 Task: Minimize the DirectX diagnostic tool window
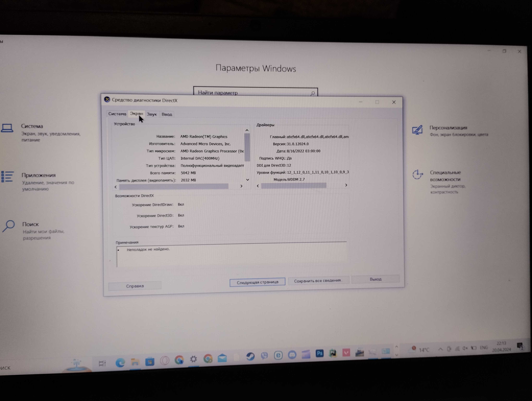(x=360, y=102)
